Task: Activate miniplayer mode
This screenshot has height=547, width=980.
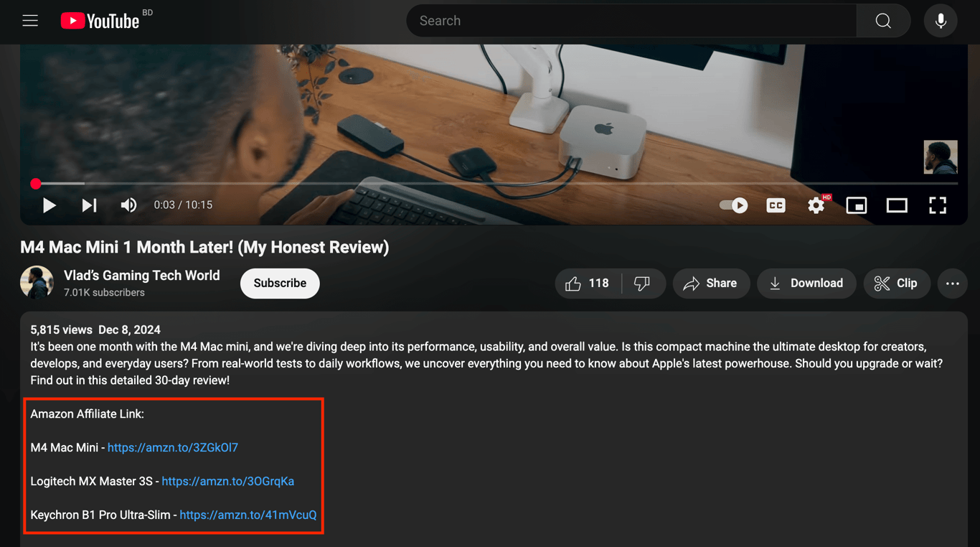Action: point(857,205)
